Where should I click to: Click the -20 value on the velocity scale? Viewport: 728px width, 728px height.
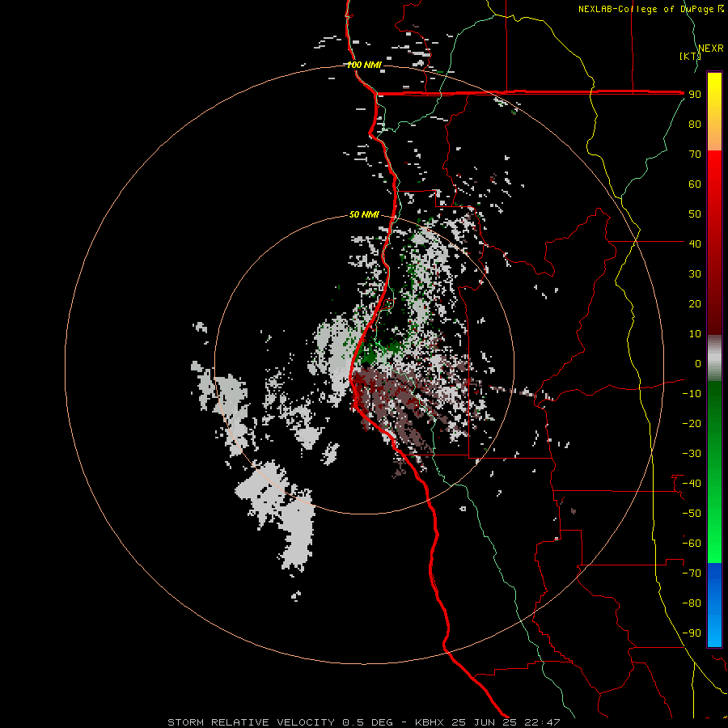[692, 423]
